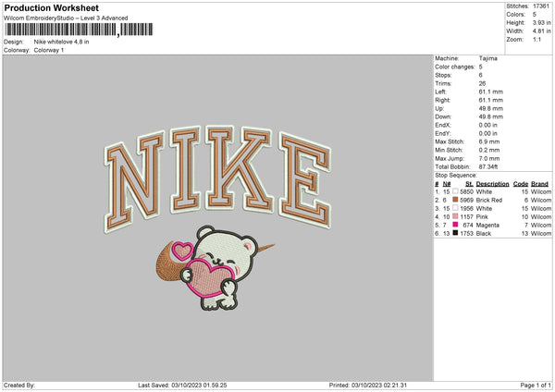The image size is (555, 392).
Task: Click the Description column header
Action: pyautogui.click(x=492, y=184)
